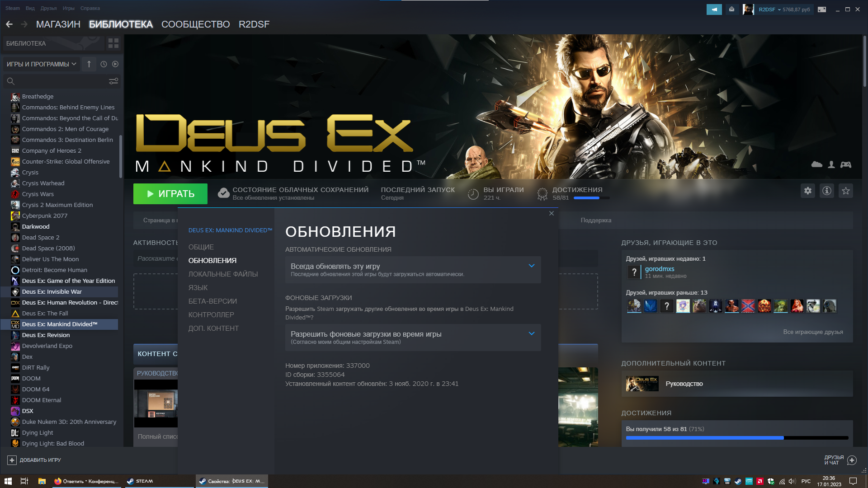Expand 'ИГРЫ И ПРОГРАММЫ' category dropdown
The height and width of the screenshot is (488, 868).
41,64
